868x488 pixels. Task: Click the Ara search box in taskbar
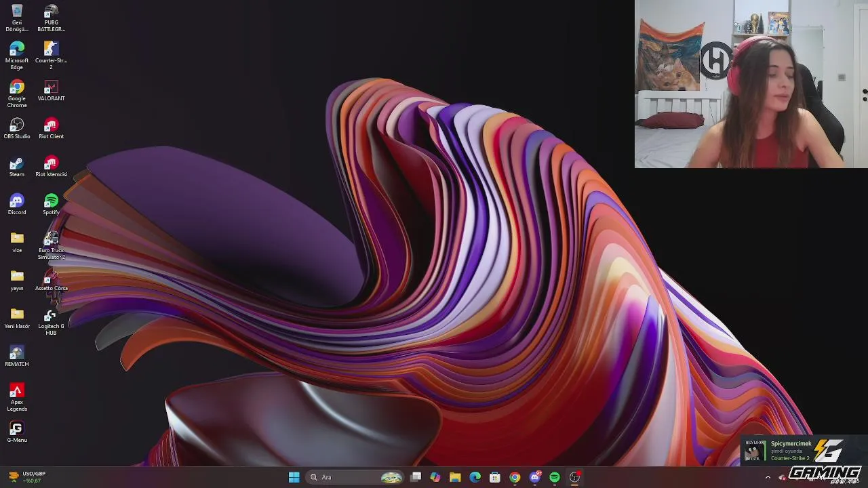pos(355,477)
